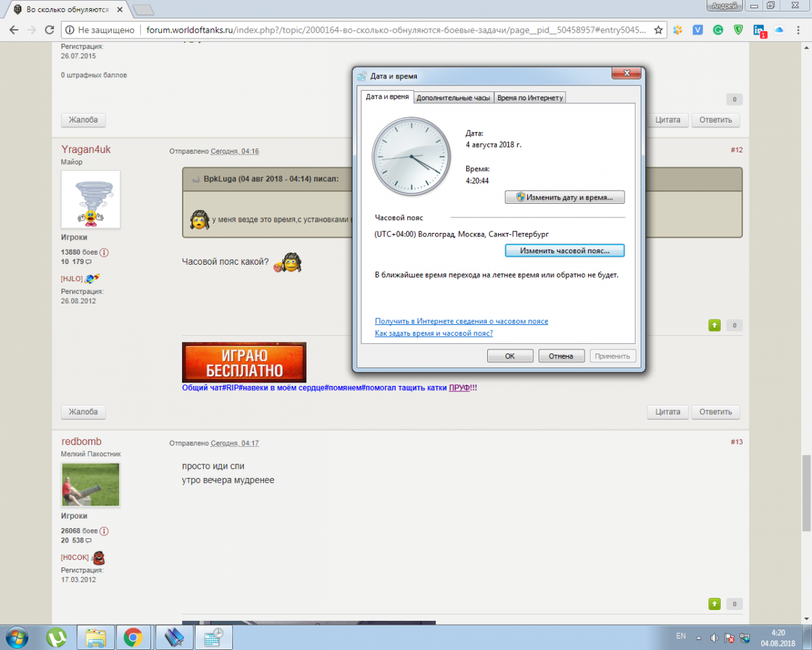
Task: Open the Windows Start menu
Action: 16,637
